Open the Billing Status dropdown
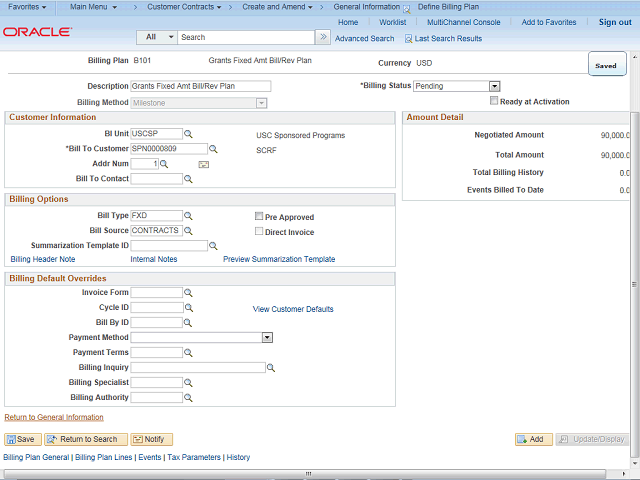 [494, 87]
